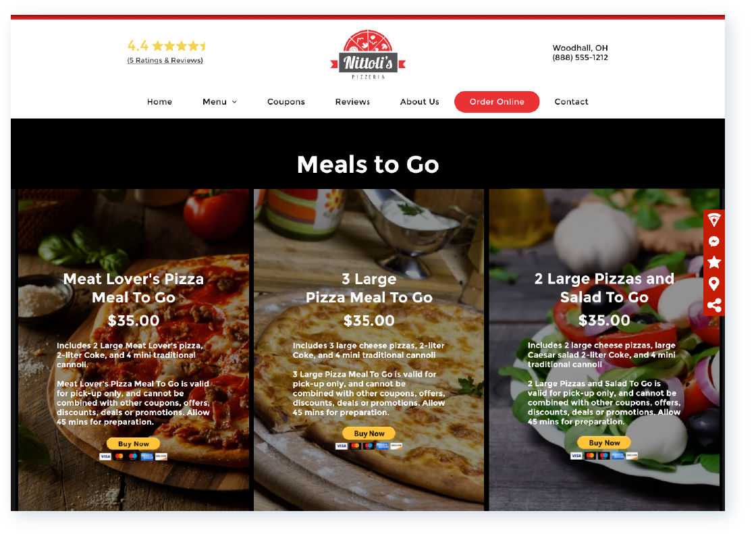Open the Home nav item
756x534 pixels.
point(159,102)
